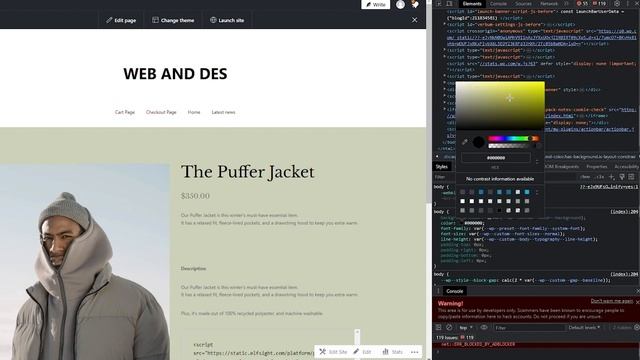Toggle the device toolbar icon in DevTools
The image size is (640, 360).
[449, 4]
